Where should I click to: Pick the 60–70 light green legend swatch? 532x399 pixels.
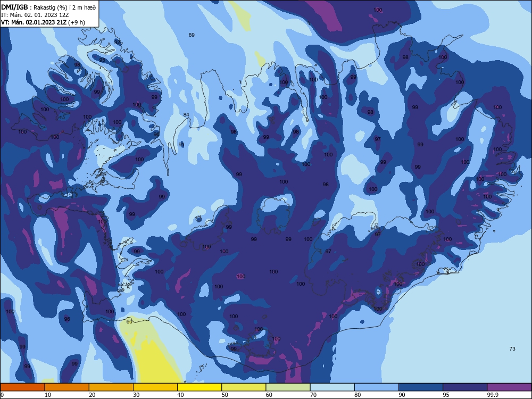click(x=288, y=387)
